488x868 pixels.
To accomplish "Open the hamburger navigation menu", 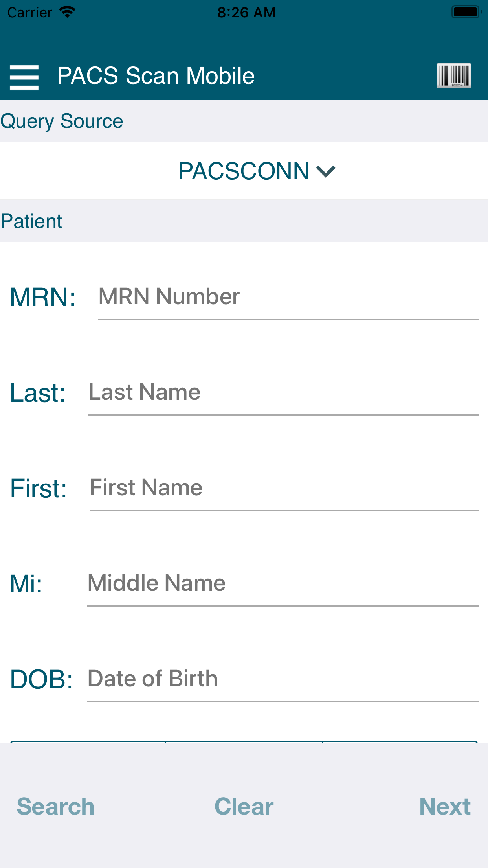I will point(24,77).
